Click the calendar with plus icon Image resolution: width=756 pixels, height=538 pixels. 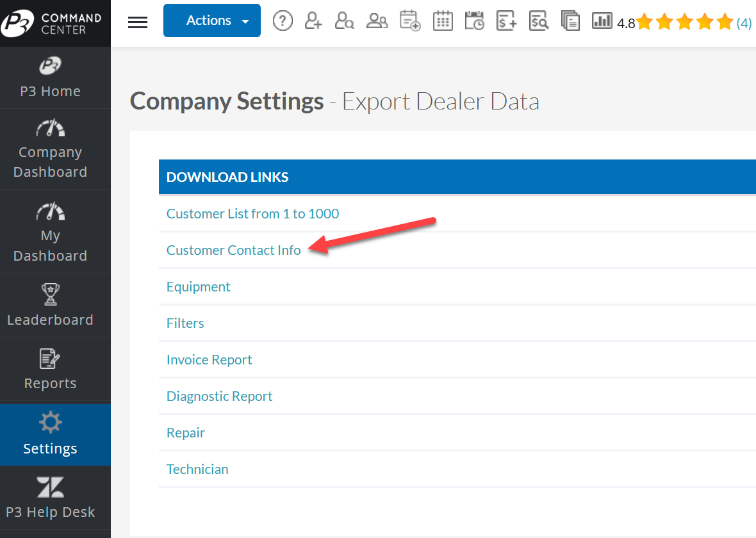[409, 21]
